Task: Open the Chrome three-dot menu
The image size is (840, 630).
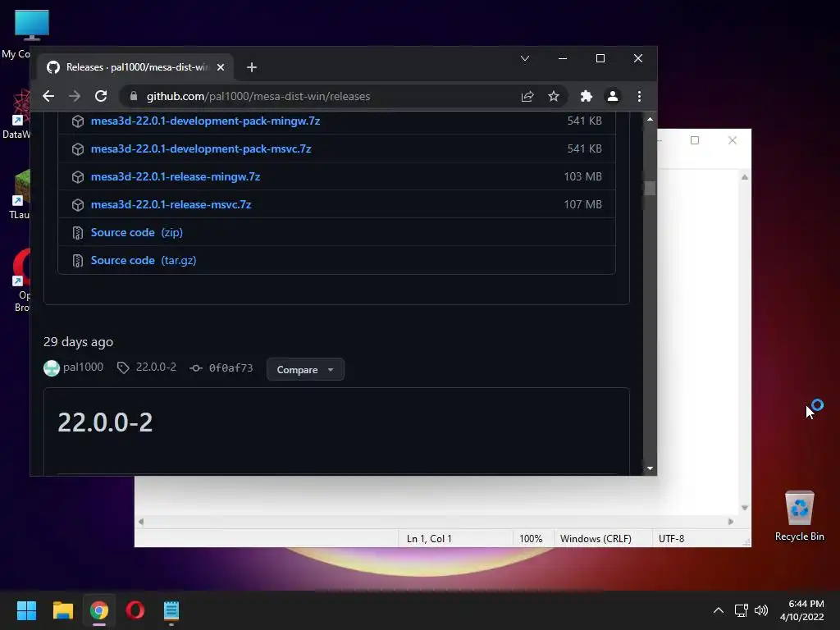Action: click(x=639, y=96)
